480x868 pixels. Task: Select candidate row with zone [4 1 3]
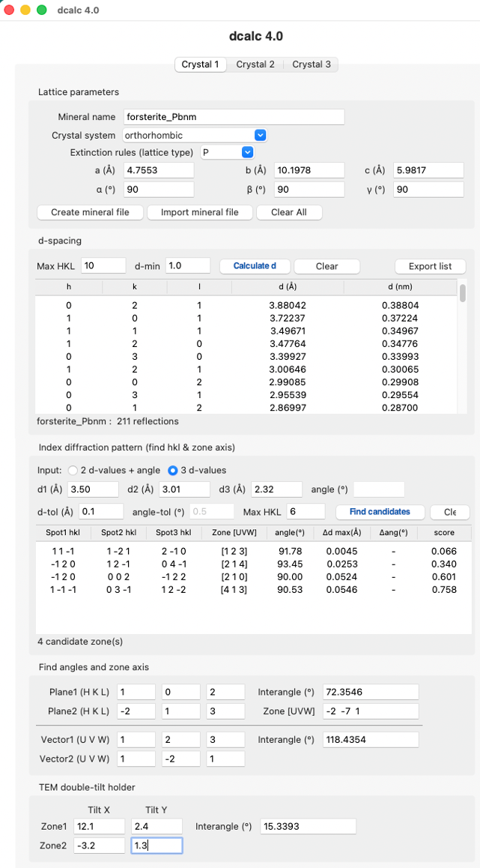252,590
